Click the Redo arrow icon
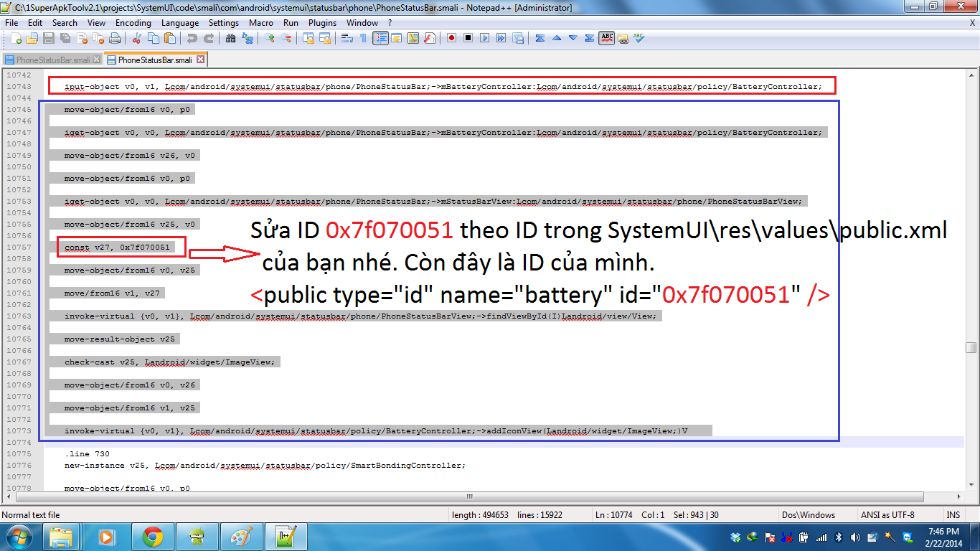980x551 pixels. click(x=209, y=38)
